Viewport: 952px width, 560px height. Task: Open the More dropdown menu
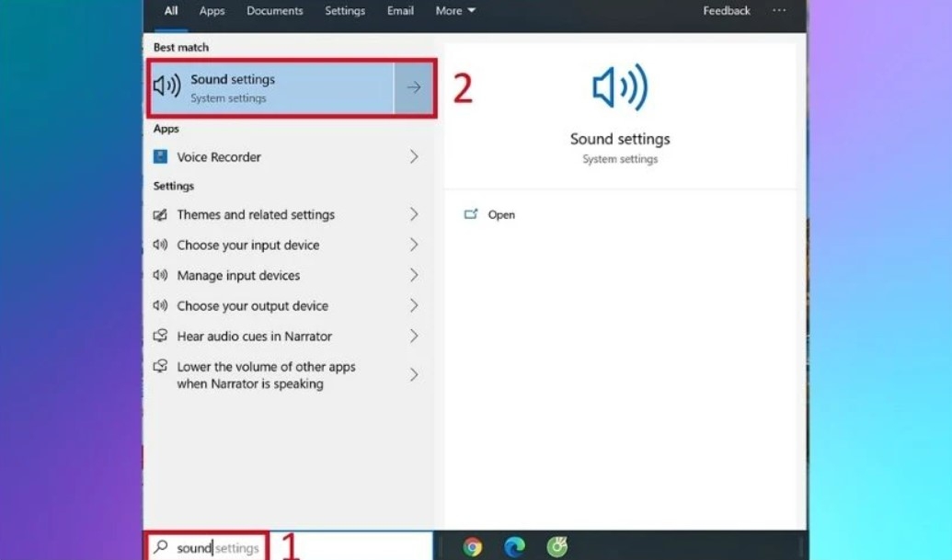click(x=455, y=11)
